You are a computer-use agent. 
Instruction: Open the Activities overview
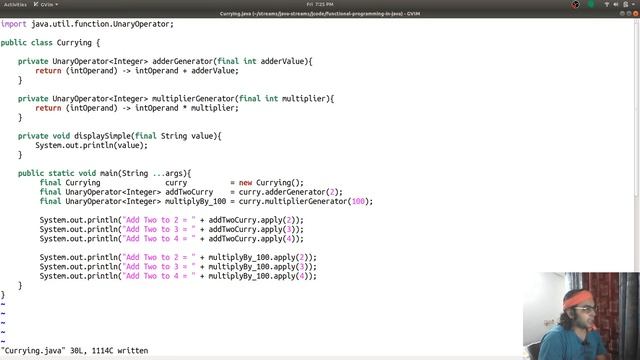15,4
